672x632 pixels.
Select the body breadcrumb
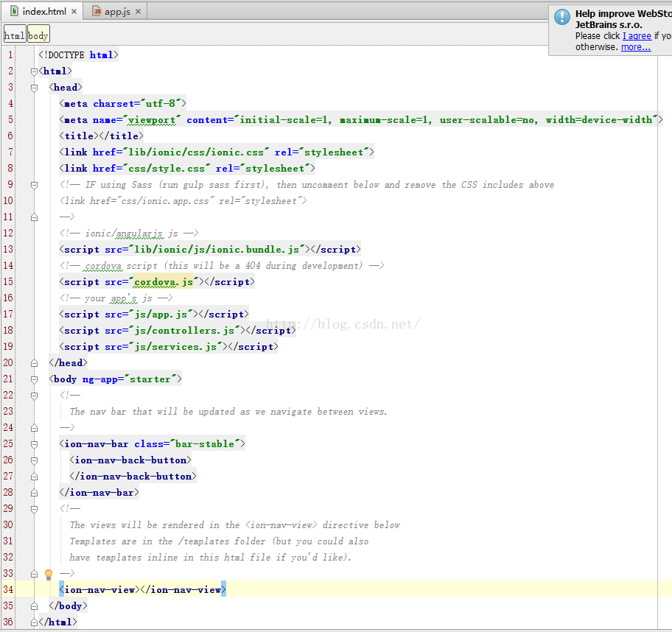pos(38,35)
